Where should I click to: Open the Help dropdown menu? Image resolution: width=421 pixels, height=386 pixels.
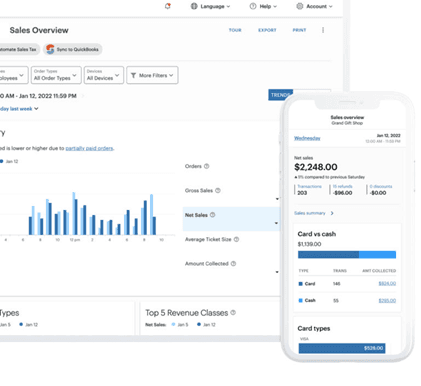[x=263, y=6]
